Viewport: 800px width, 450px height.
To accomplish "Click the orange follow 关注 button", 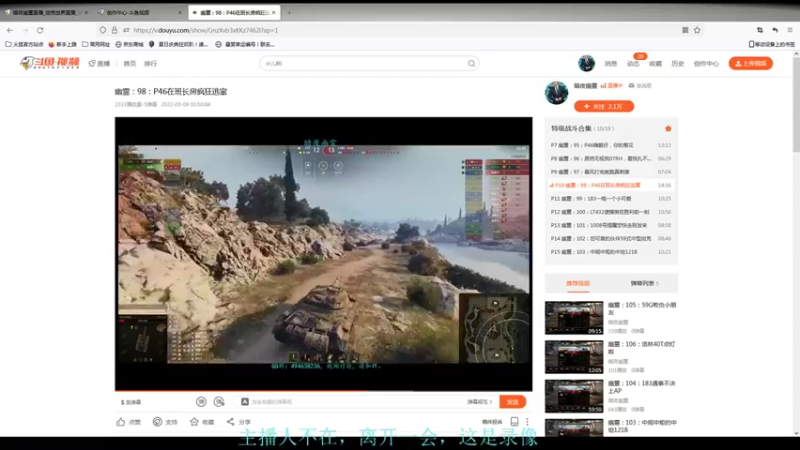I will click(604, 106).
